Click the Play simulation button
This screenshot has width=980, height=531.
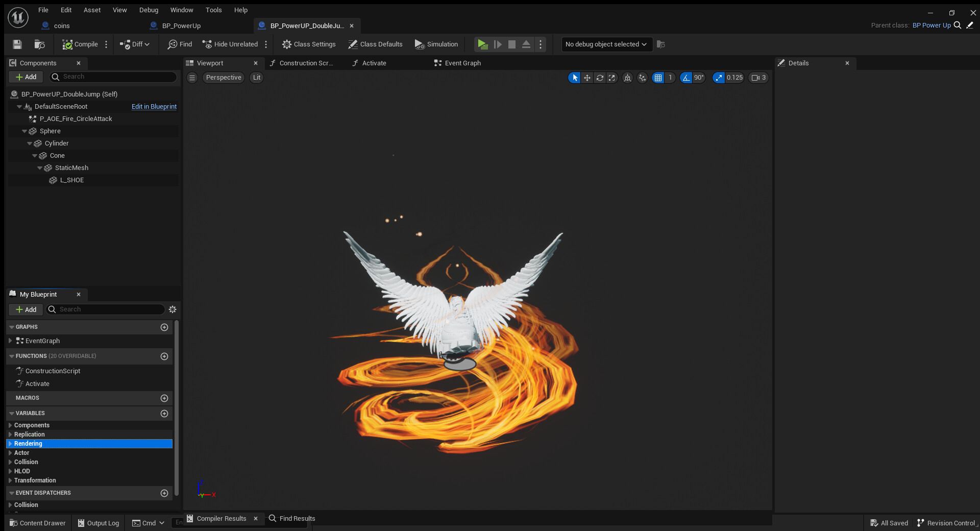(482, 44)
